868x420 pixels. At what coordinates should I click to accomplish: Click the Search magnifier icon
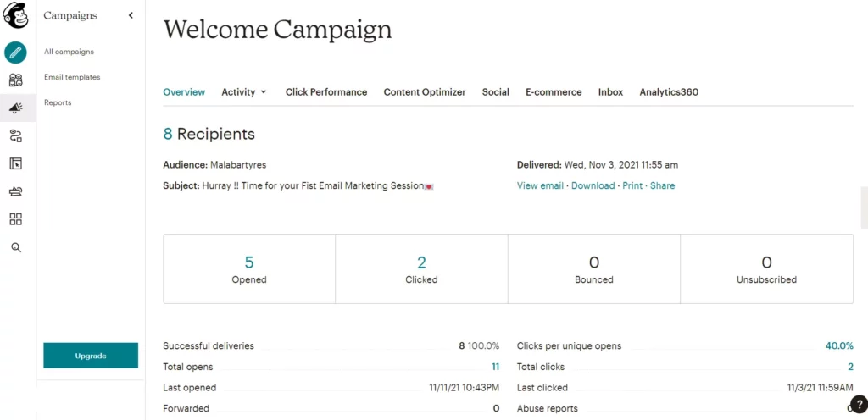coord(15,247)
